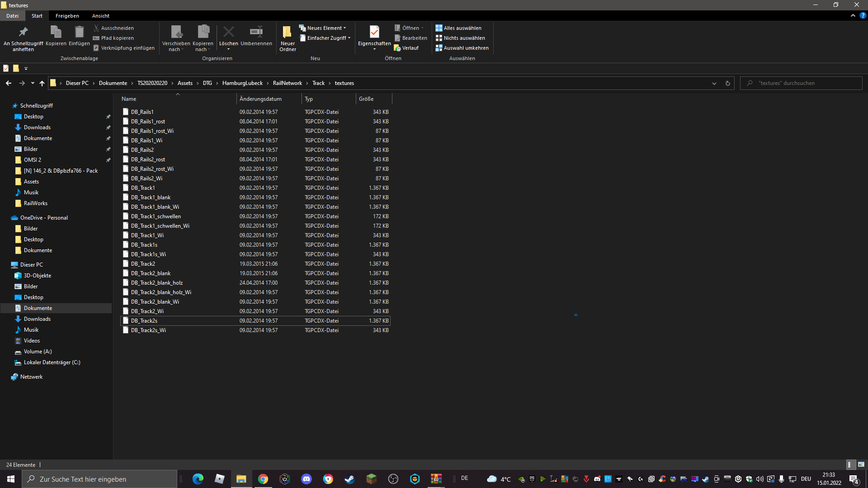Click Nichts auswählen to clear selection
Viewport: 868px width, 488px height.
[464, 38]
